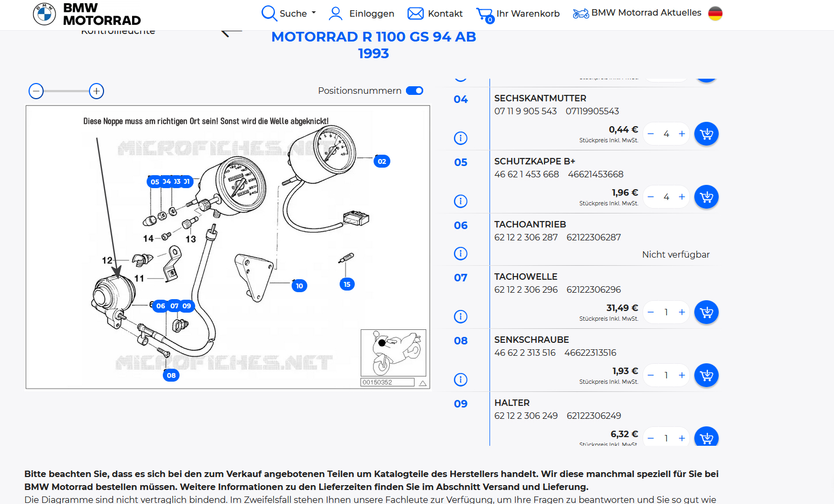834x504 pixels.
Task: Show info for Tachowelle item 07
Action: pos(460,316)
